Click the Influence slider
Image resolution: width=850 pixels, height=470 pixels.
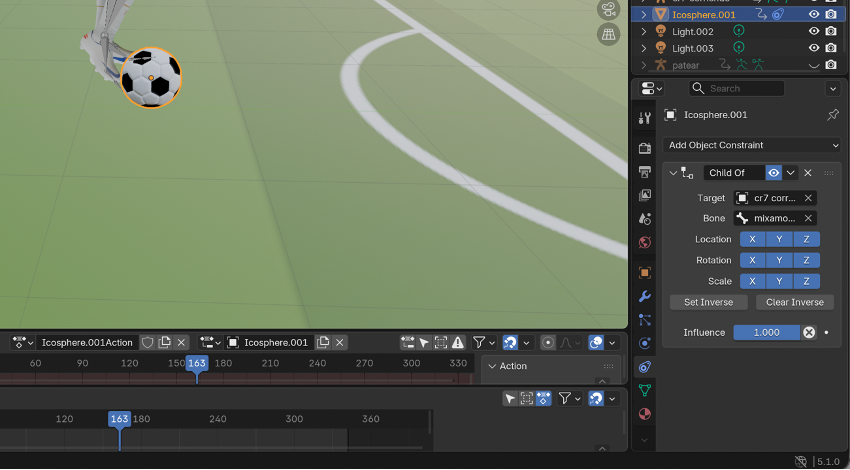coord(767,333)
